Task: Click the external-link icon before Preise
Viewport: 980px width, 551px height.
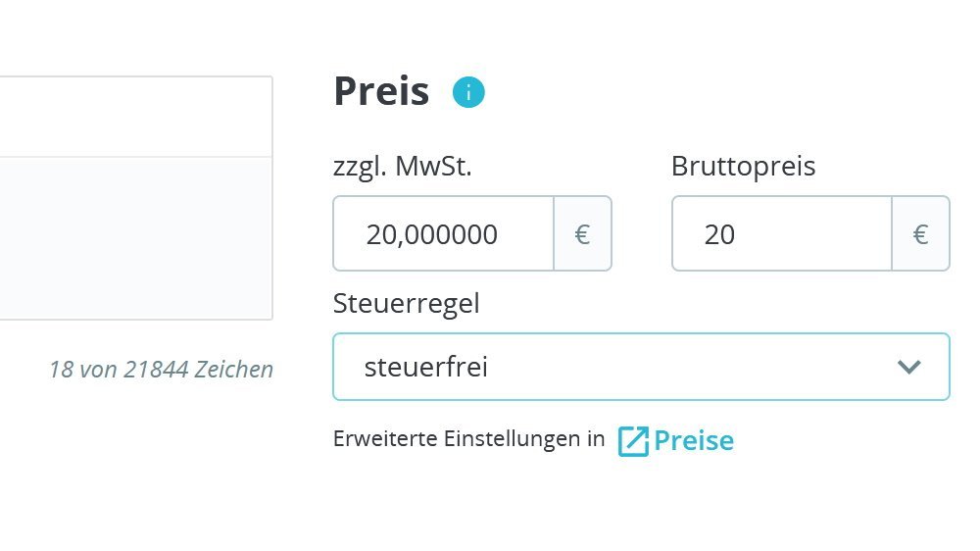Action: 633,441
